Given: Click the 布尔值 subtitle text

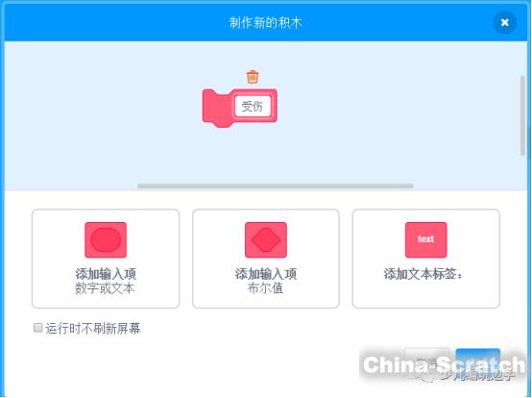Looking at the screenshot, I should tap(265, 288).
